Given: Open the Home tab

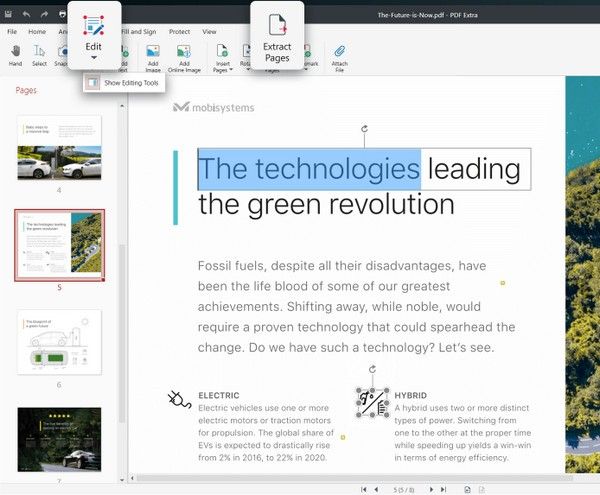Looking at the screenshot, I should tap(37, 32).
